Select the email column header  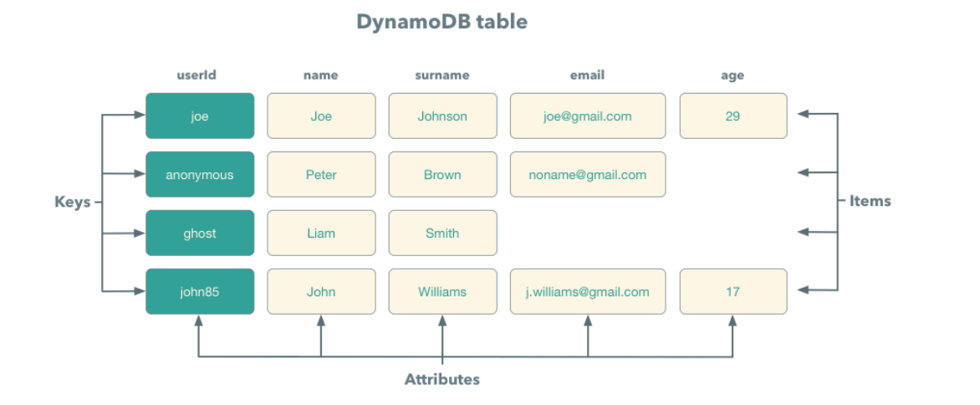(588, 75)
